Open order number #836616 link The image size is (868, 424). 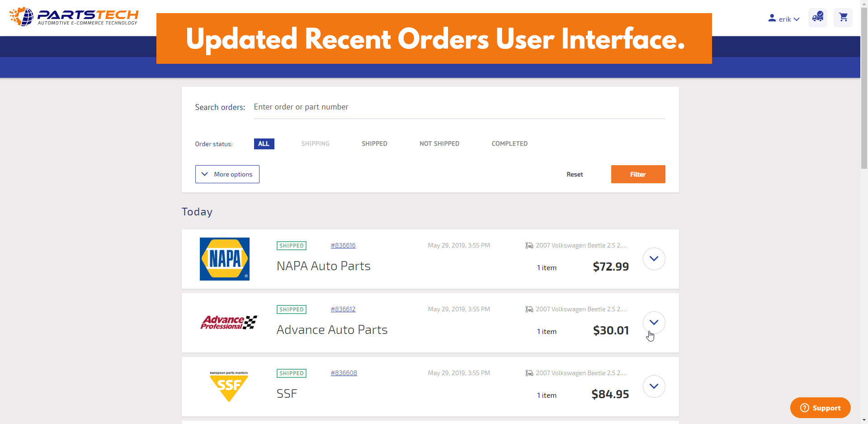343,245
